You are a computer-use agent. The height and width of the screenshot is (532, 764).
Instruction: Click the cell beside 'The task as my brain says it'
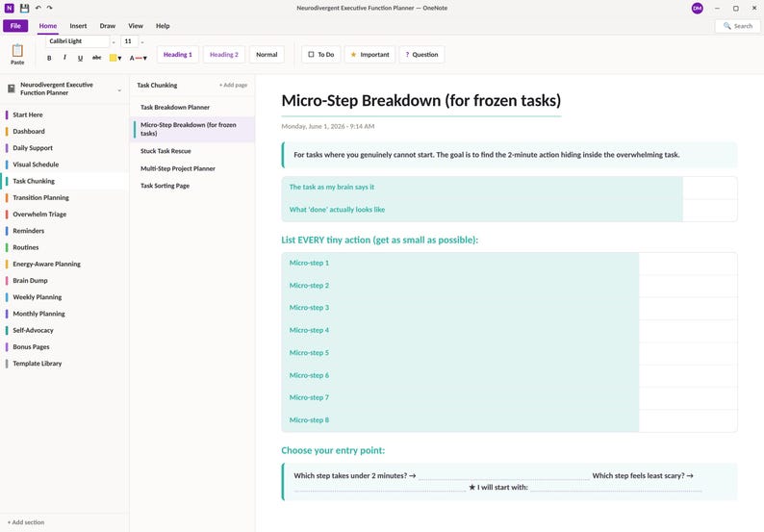pyautogui.click(x=710, y=188)
